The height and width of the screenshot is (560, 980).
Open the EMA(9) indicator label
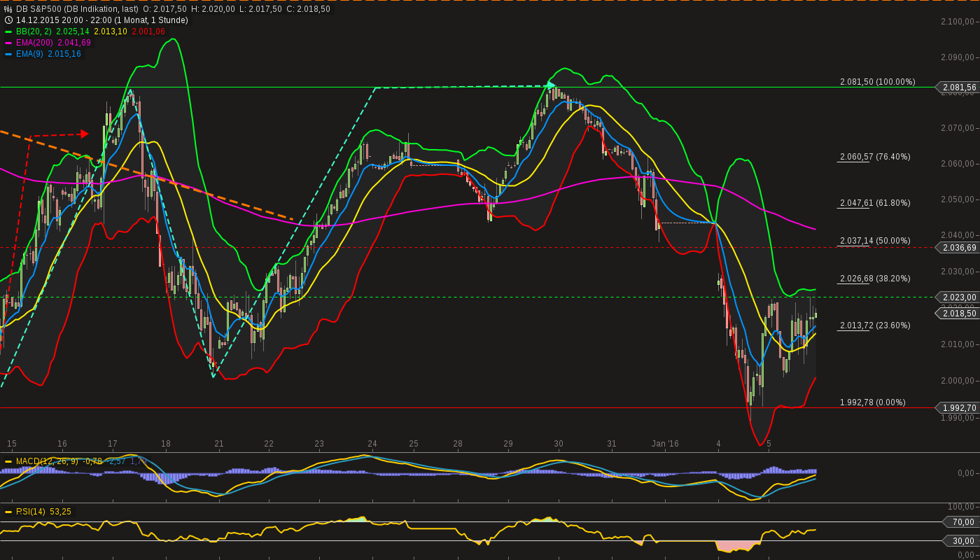[29, 54]
